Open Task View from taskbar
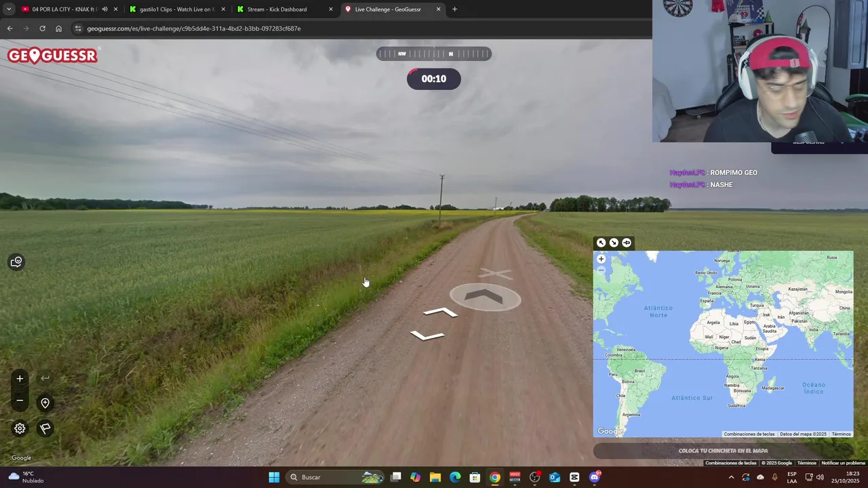 (396, 477)
